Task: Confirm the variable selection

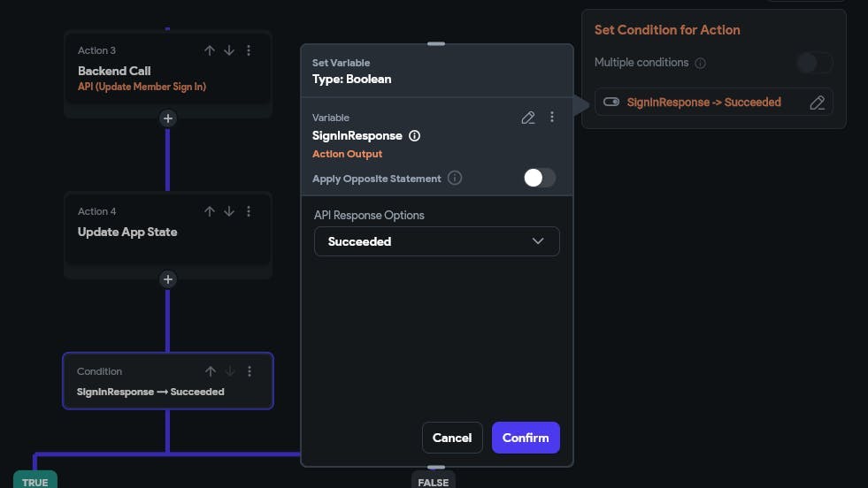Action: [526, 438]
